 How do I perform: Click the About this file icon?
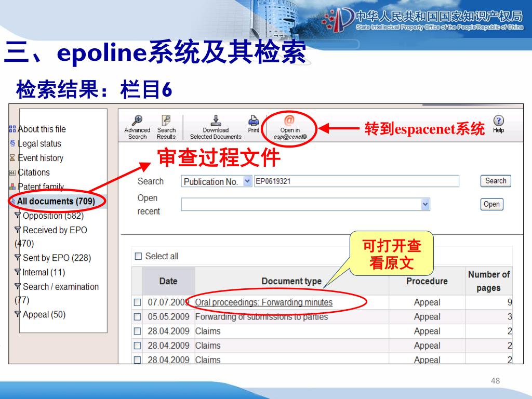coord(12,129)
